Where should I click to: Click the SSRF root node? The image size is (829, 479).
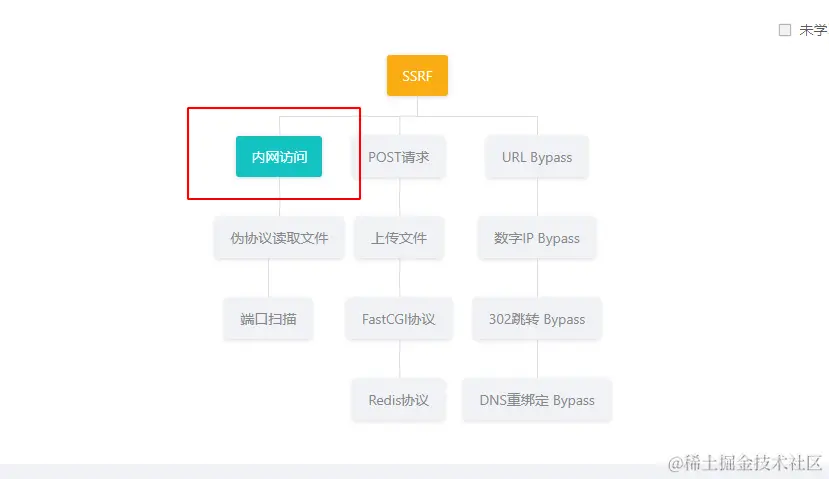coord(417,76)
